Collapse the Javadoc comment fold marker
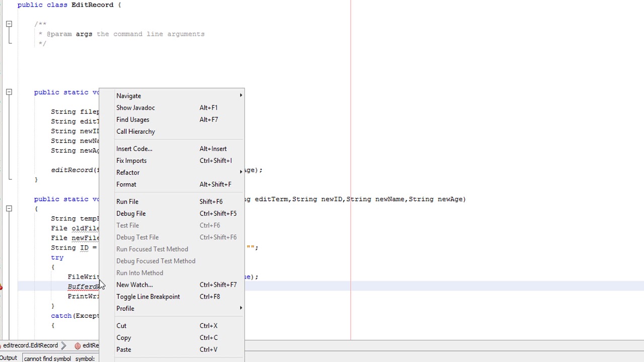This screenshot has width=644, height=362. (x=9, y=24)
